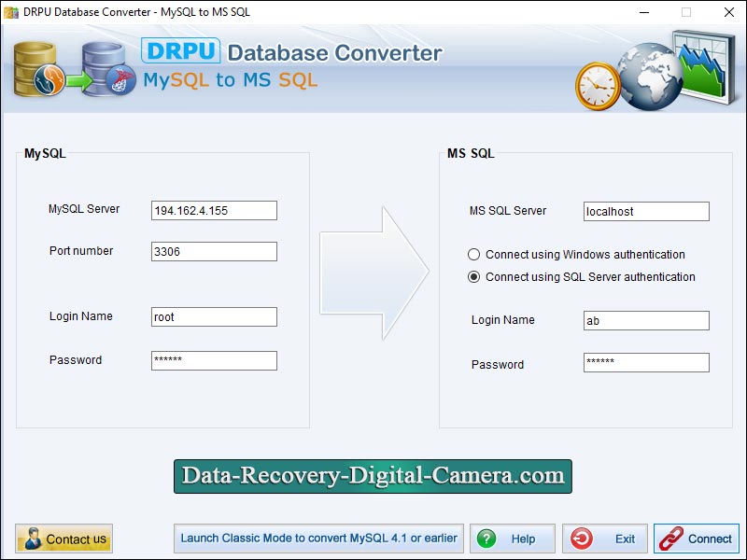Image resolution: width=747 pixels, height=560 pixels.
Task: Click the clock graphic in the banner
Action: click(x=599, y=84)
